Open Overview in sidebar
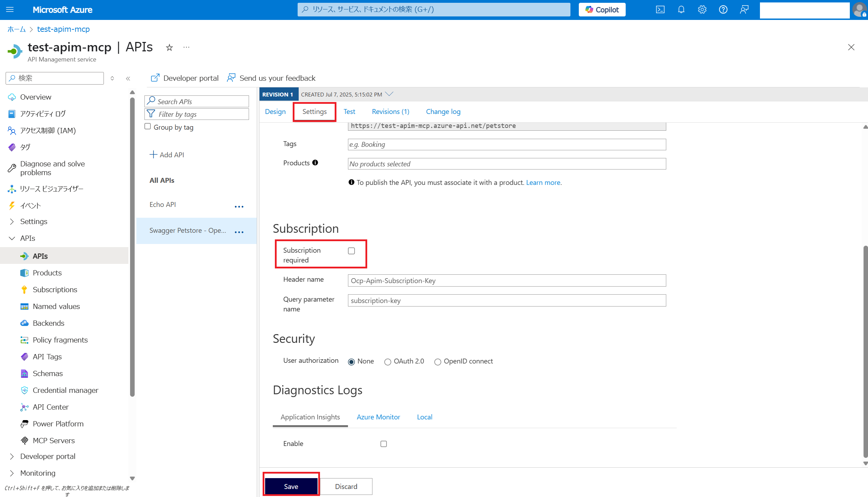Viewport: 868px width, 497px height. point(36,97)
